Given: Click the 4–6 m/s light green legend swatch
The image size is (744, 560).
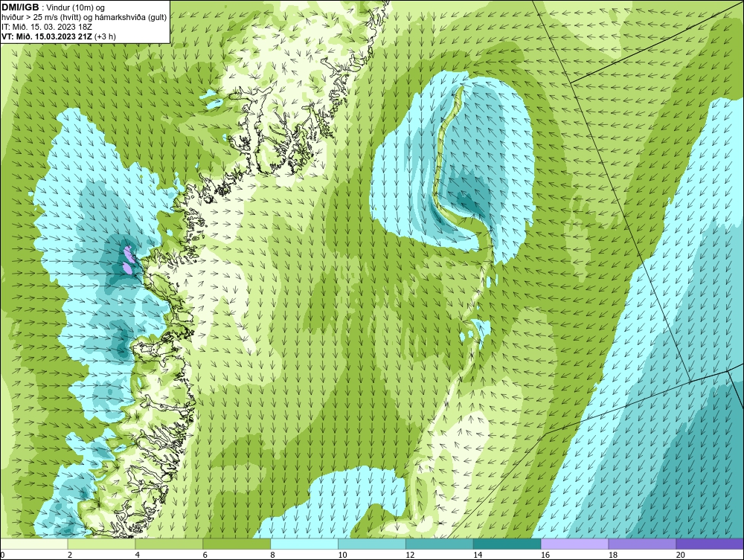Looking at the screenshot, I should click(169, 544).
